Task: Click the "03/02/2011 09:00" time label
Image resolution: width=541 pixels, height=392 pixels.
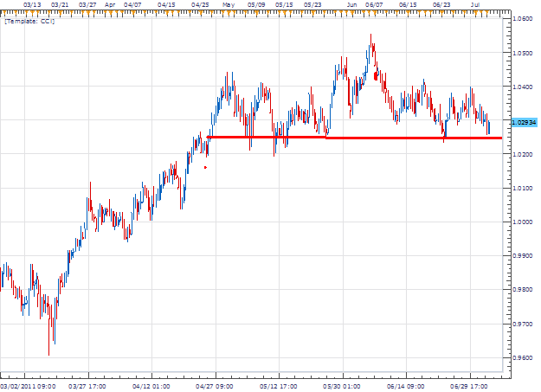Action: [x=28, y=386]
